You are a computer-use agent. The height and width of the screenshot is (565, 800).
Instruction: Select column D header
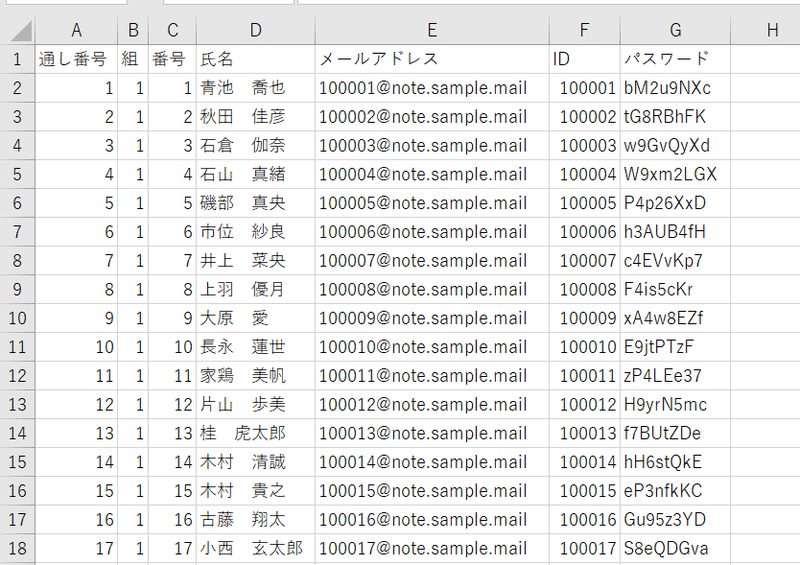point(256,30)
